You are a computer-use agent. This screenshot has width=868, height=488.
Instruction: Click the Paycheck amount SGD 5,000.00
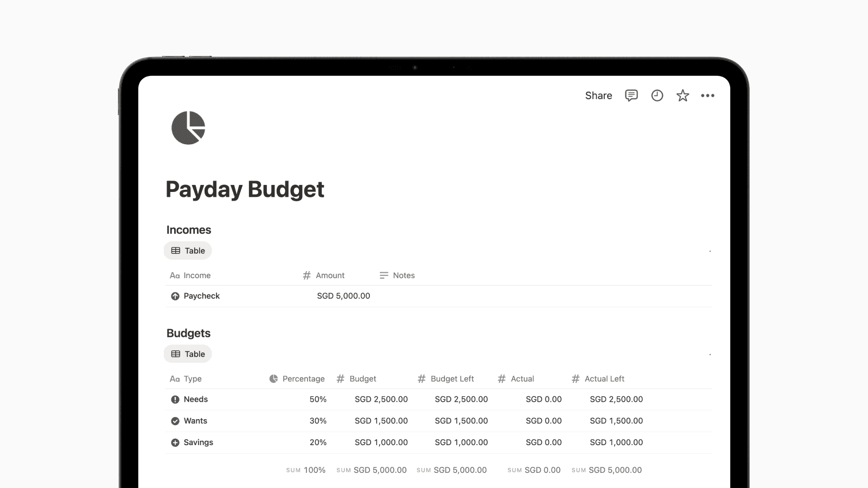(343, 296)
